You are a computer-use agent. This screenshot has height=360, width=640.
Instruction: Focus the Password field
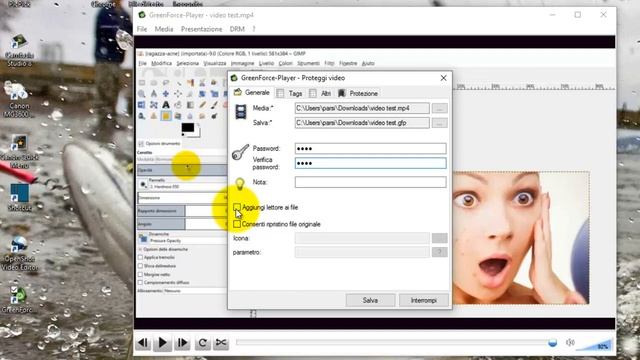[371, 149]
